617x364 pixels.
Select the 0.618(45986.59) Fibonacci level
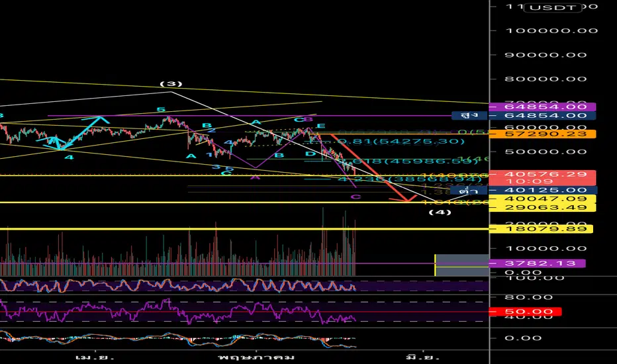click(408, 161)
